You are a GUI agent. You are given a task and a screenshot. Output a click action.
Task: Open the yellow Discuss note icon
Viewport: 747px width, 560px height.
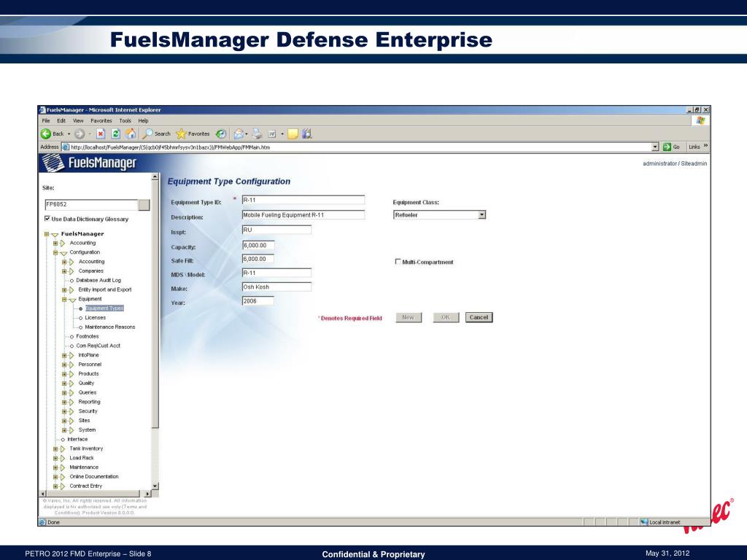click(x=293, y=134)
